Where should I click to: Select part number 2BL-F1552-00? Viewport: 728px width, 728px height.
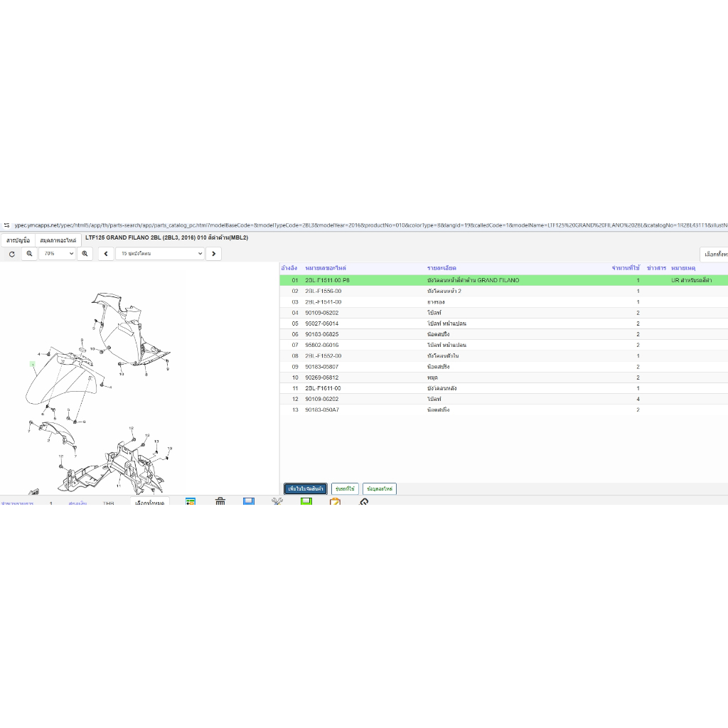(x=323, y=355)
